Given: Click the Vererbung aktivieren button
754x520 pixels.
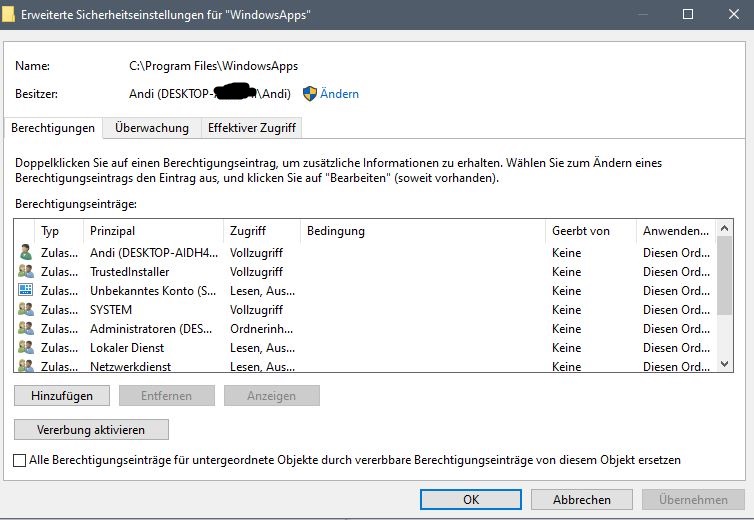Looking at the screenshot, I should pyautogui.click(x=91, y=430).
